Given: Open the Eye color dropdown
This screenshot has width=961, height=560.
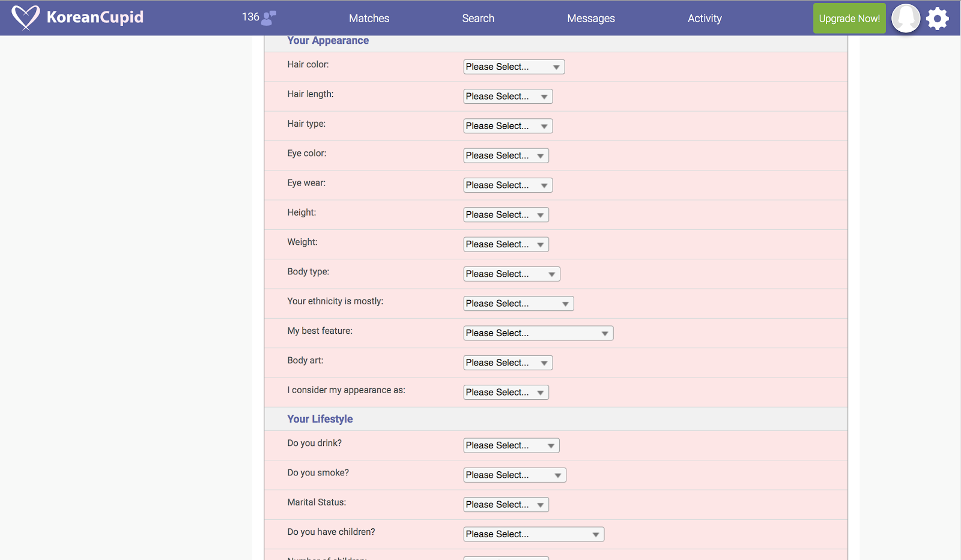Looking at the screenshot, I should pyautogui.click(x=506, y=155).
